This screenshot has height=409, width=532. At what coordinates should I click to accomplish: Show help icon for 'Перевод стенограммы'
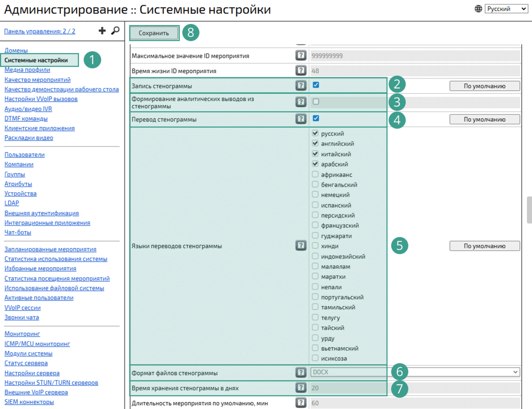(301, 119)
